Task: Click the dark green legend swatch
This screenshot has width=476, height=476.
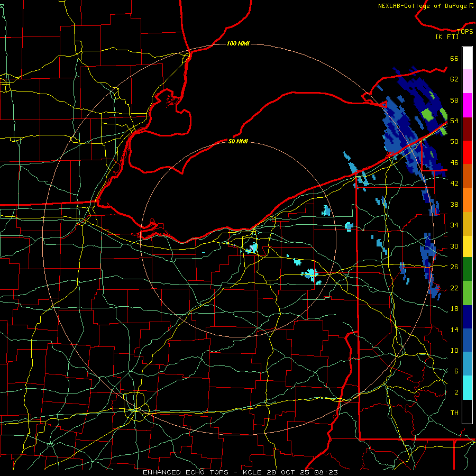Action: click(x=467, y=269)
